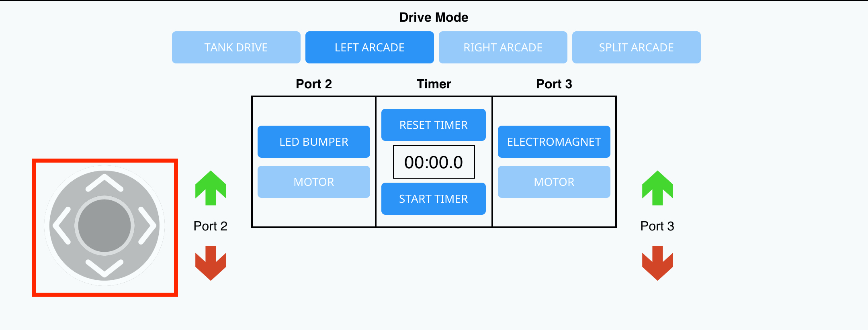Activate the Port 3 MOTOR
The image size is (868, 330).
click(x=554, y=181)
